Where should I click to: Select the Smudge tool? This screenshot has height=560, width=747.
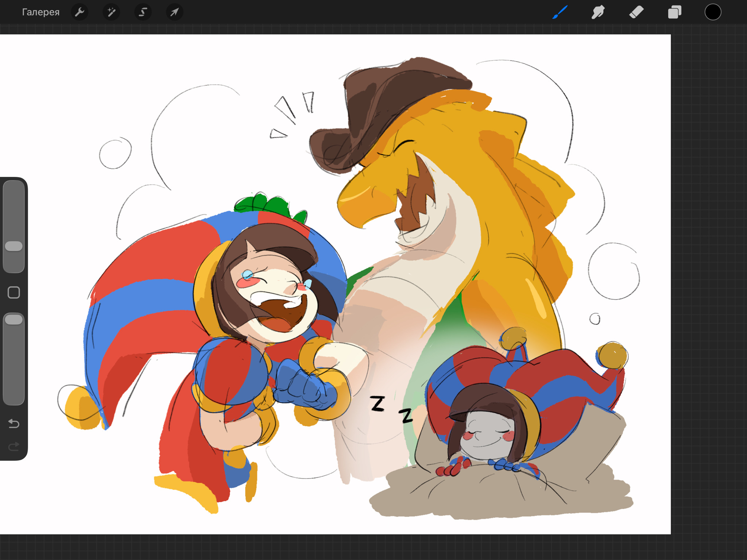598,12
